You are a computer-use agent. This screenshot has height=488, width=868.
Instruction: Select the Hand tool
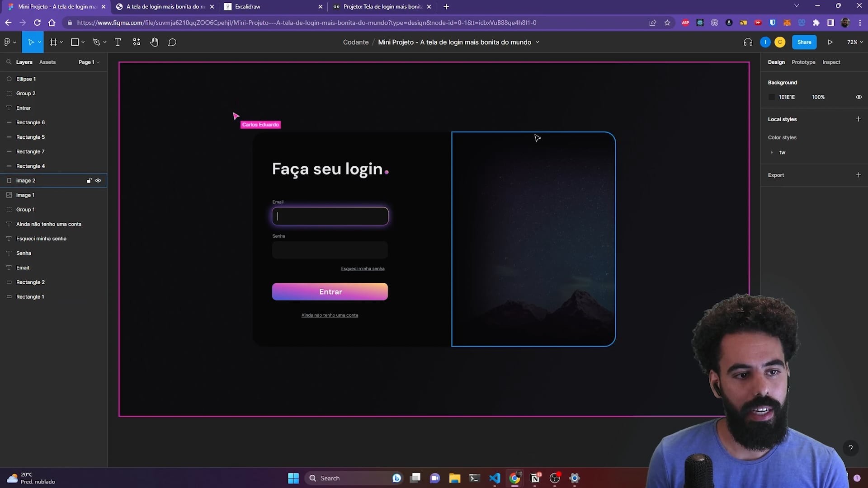pos(154,42)
